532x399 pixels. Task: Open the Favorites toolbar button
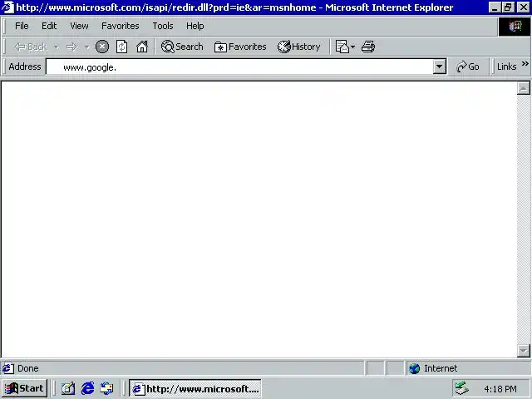240,47
